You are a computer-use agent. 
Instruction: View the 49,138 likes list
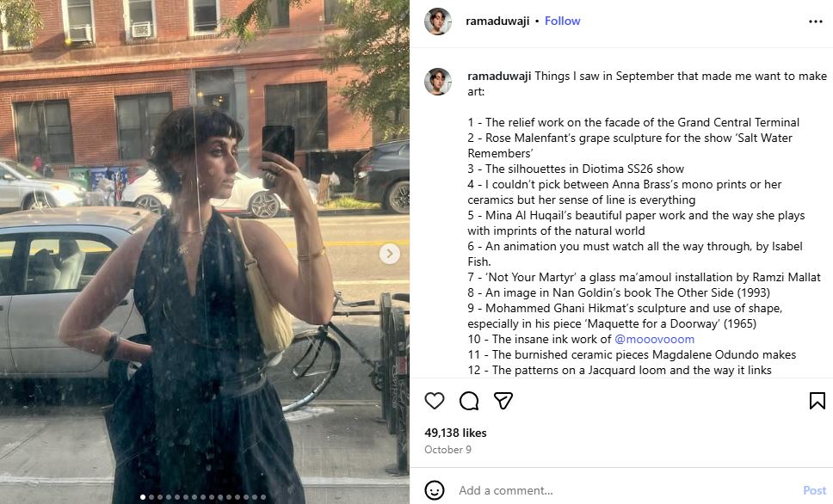pos(455,433)
